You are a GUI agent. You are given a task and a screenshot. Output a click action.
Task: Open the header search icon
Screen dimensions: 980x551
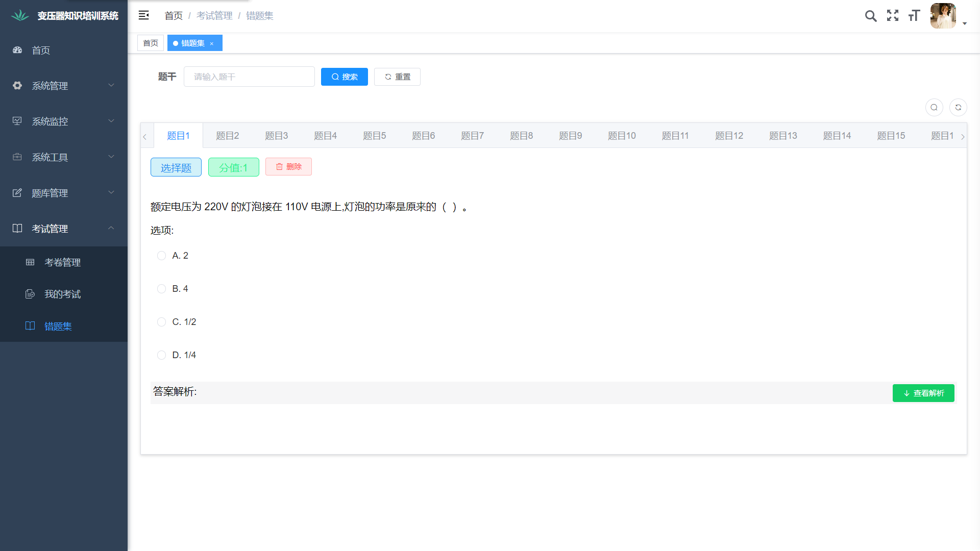click(871, 16)
